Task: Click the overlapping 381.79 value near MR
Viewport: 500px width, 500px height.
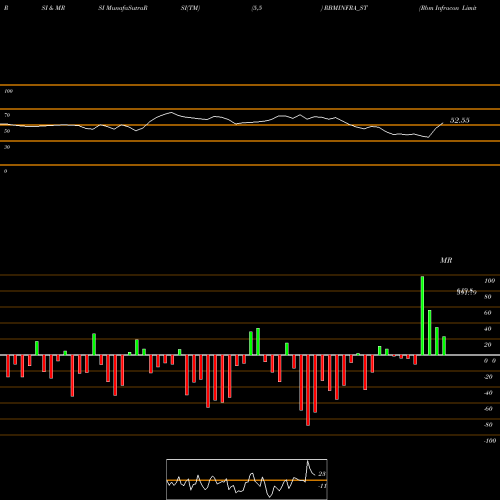Action: point(467,292)
